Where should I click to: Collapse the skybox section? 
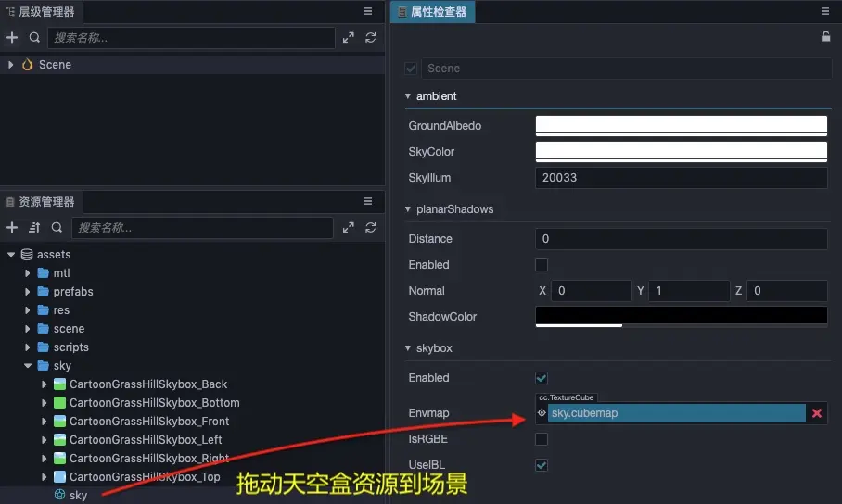(x=408, y=348)
